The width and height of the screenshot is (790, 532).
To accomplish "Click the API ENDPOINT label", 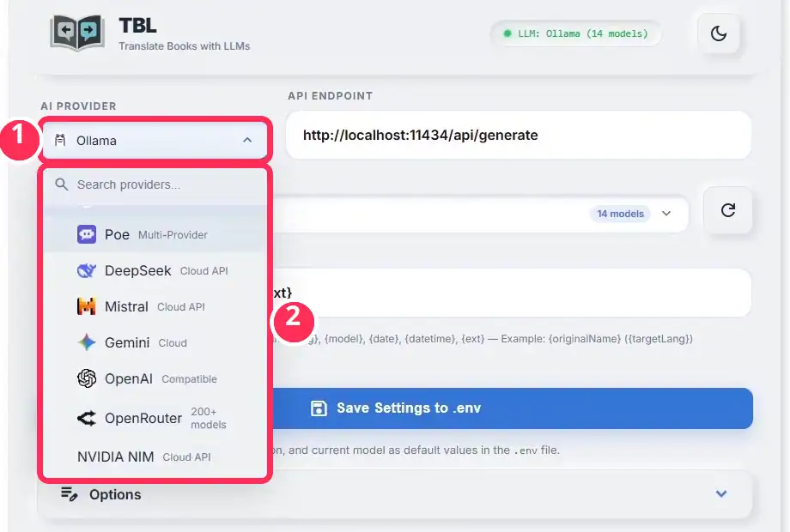I will pyautogui.click(x=331, y=95).
